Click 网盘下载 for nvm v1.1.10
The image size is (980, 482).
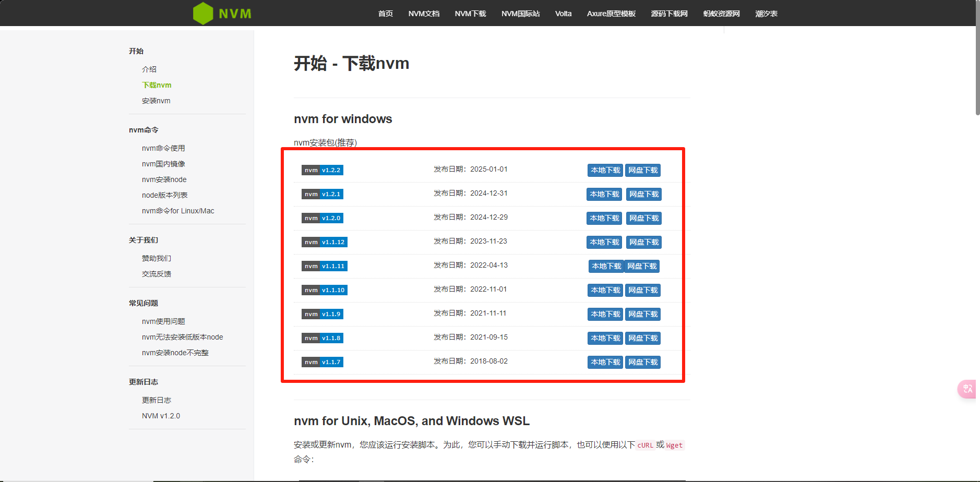coord(643,290)
